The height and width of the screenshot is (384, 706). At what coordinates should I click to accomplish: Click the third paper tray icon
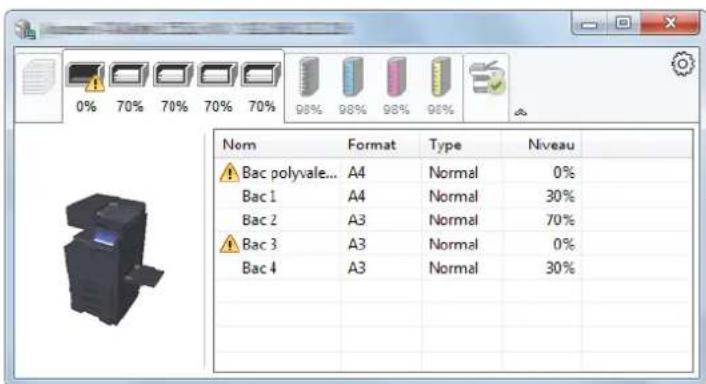click(173, 75)
